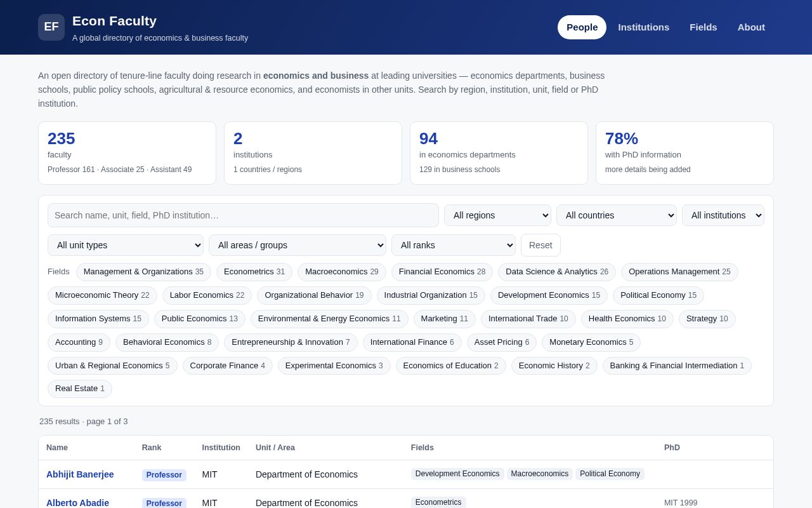812x508 pixels.
Task: Filter by Econometrics field chip
Action: [254, 272]
